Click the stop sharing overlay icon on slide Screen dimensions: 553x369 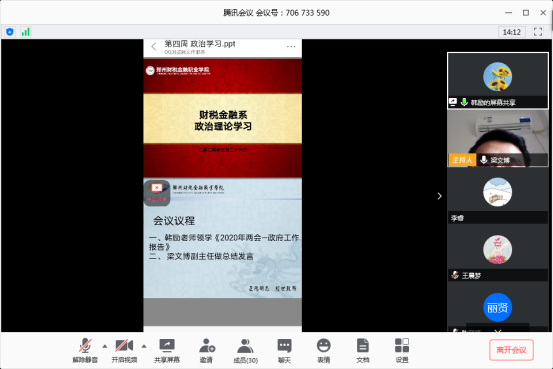click(157, 193)
